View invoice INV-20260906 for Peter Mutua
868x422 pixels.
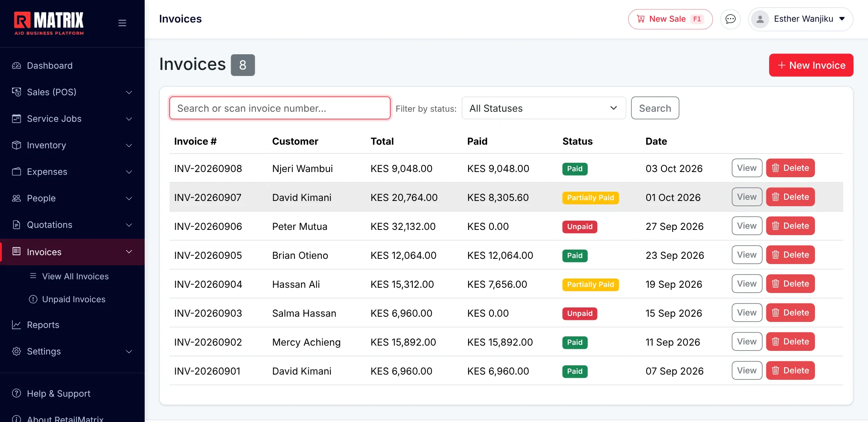pyautogui.click(x=747, y=226)
